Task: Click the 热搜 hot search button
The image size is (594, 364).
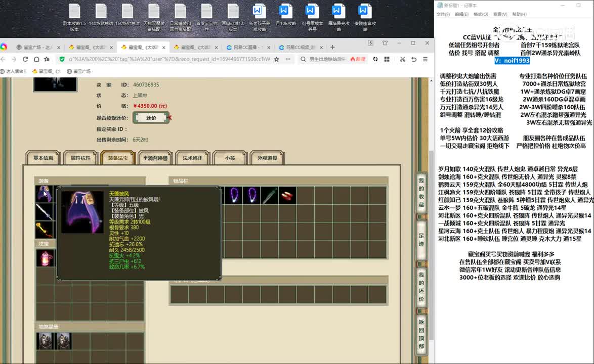Action: [358, 59]
